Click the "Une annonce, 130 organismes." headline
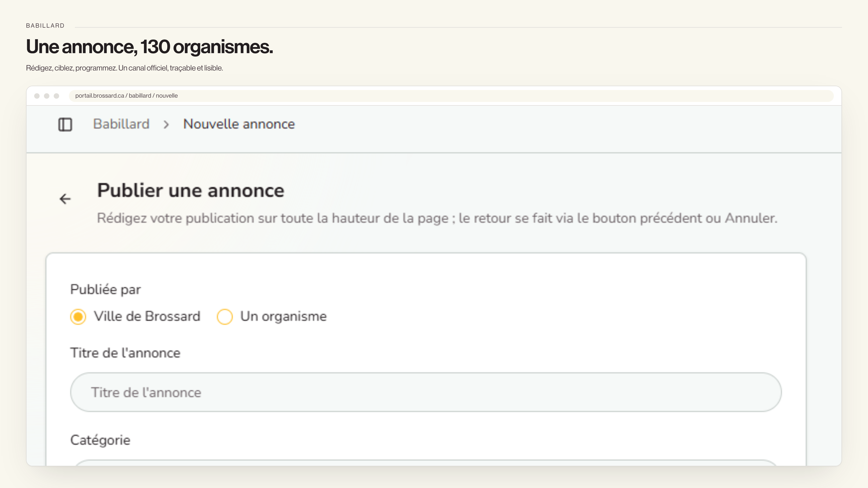Screen dimensions: 868x488 pos(149,46)
